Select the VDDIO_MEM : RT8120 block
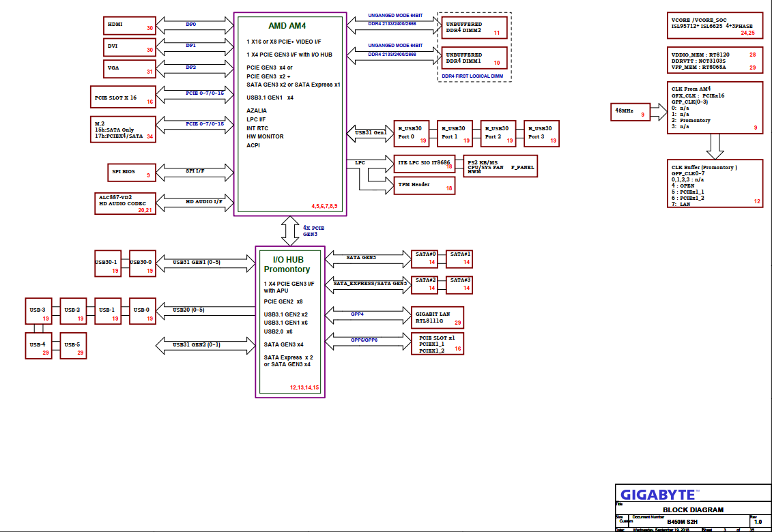Viewport: 772px width, 532px height. coord(715,61)
